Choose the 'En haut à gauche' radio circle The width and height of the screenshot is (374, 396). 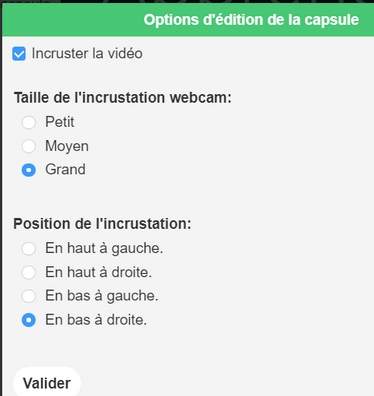point(29,249)
